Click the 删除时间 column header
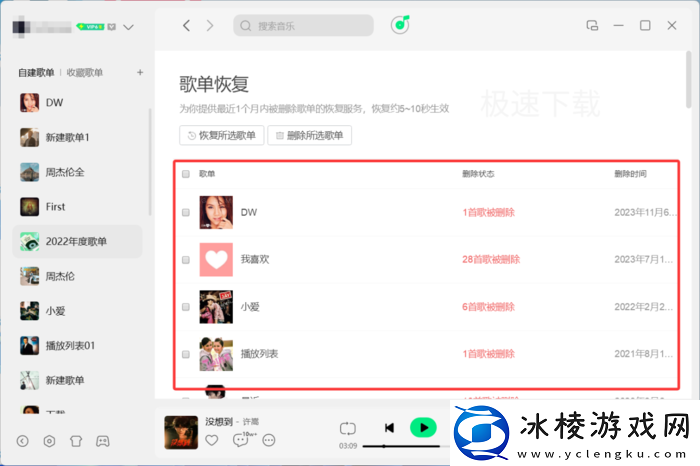The image size is (700, 466). pos(630,174)
